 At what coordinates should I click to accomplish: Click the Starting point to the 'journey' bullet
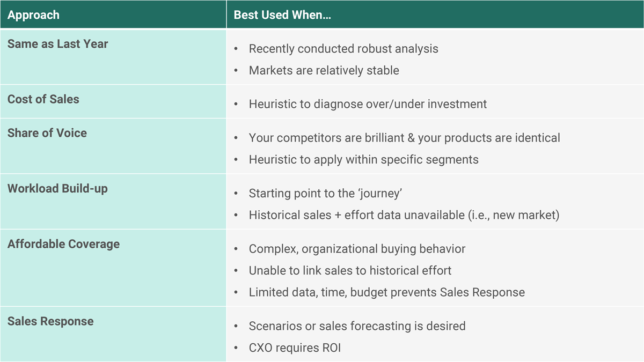pyautogui.click(x=323, y=193)
